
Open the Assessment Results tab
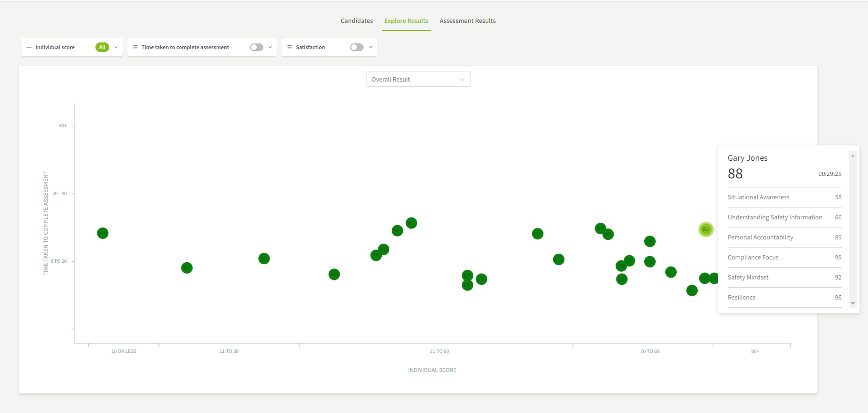pyautogui.click(x=467, y=21)
